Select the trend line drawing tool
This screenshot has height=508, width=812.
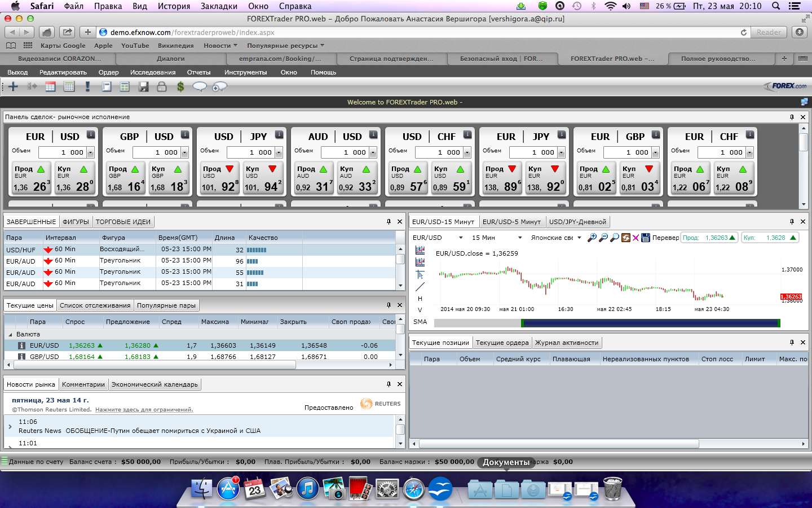point(420,287)
